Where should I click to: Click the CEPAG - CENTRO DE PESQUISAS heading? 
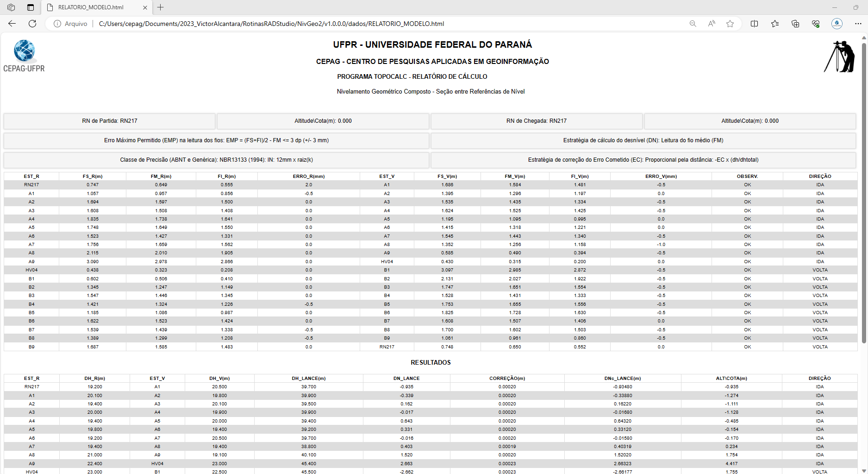pyautogui.click(x=432, y=62)
